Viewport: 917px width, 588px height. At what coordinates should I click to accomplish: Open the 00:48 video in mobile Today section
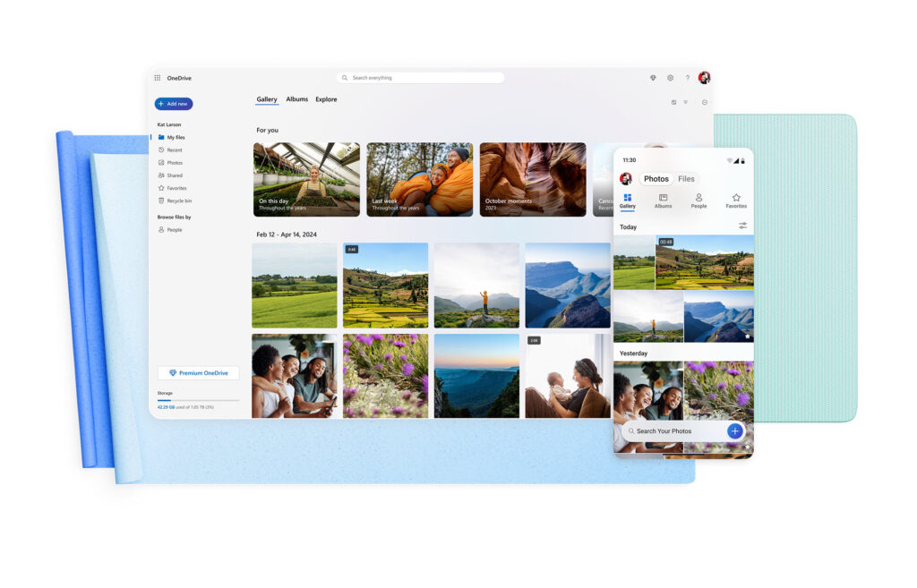705,262
